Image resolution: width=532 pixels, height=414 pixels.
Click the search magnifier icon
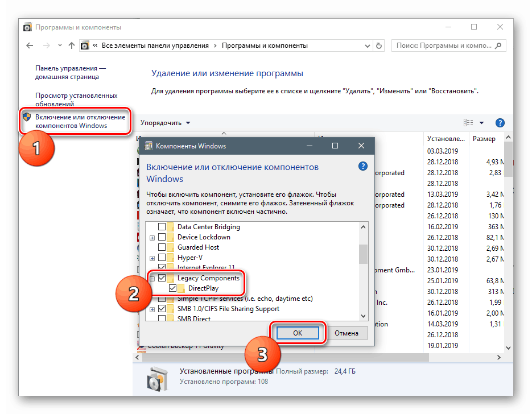(x=498, y=45)
